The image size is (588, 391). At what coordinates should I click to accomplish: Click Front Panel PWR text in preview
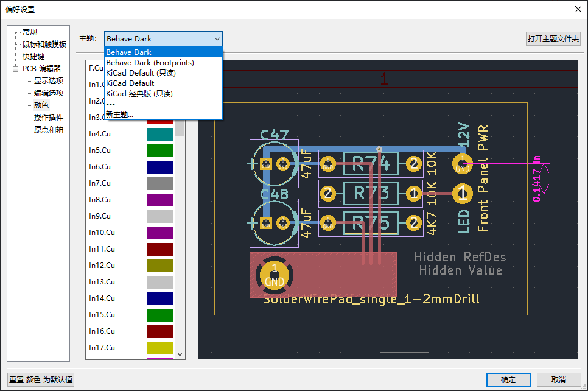point(483,178)
